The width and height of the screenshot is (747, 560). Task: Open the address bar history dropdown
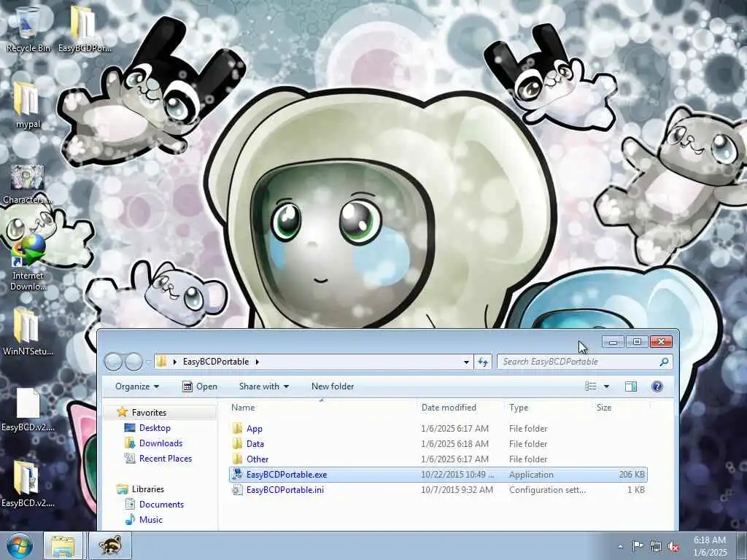[x=466, y=362]
